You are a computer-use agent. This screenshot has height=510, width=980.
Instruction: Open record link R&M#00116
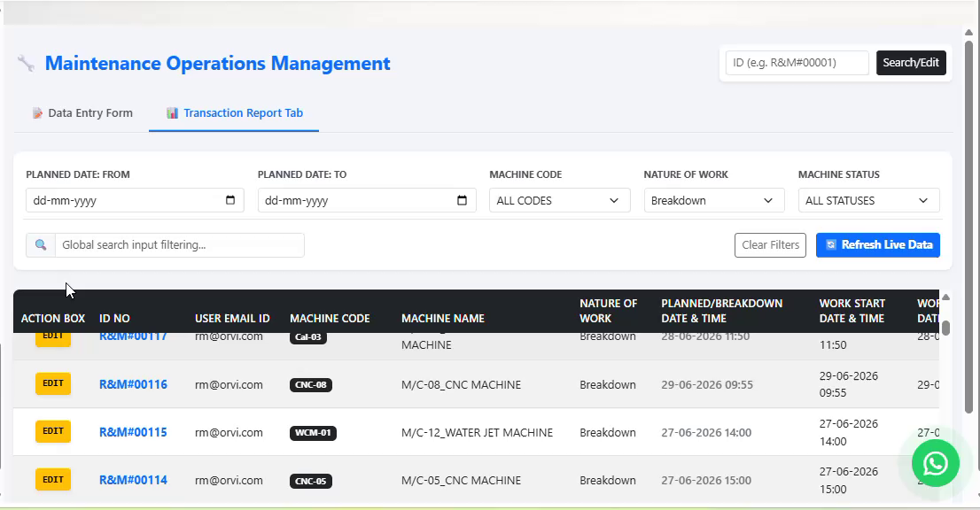[133, 384]
